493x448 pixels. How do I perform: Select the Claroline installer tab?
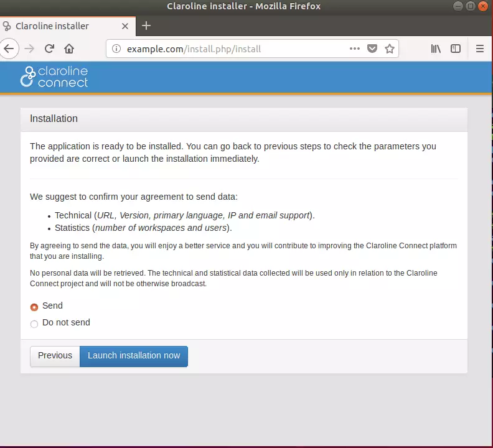click(68, 26)
